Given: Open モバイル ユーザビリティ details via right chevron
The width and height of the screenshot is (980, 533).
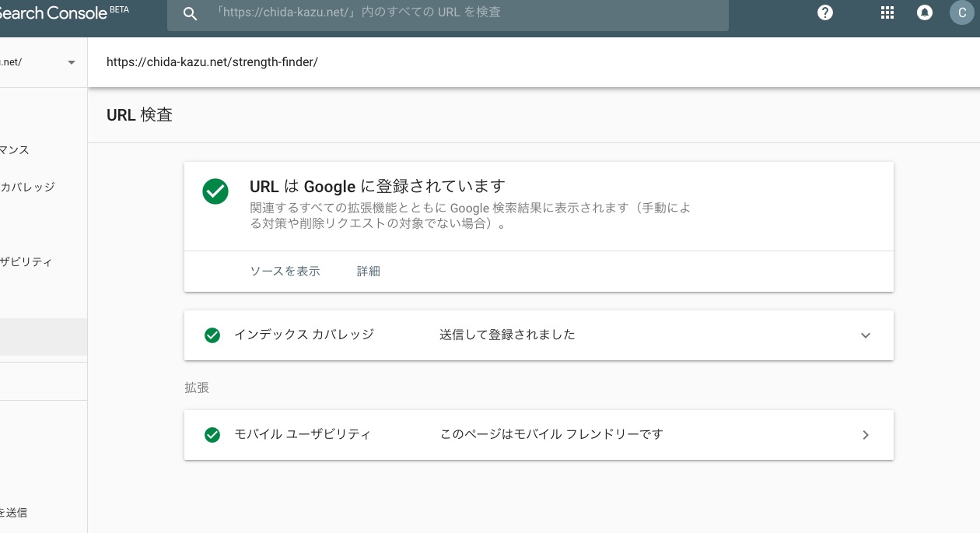Looking at the screenshot, I should coord(866,435).
